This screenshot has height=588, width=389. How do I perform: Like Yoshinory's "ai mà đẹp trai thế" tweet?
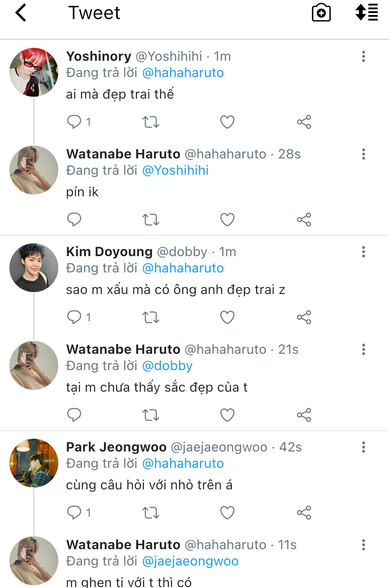point(227,122)
